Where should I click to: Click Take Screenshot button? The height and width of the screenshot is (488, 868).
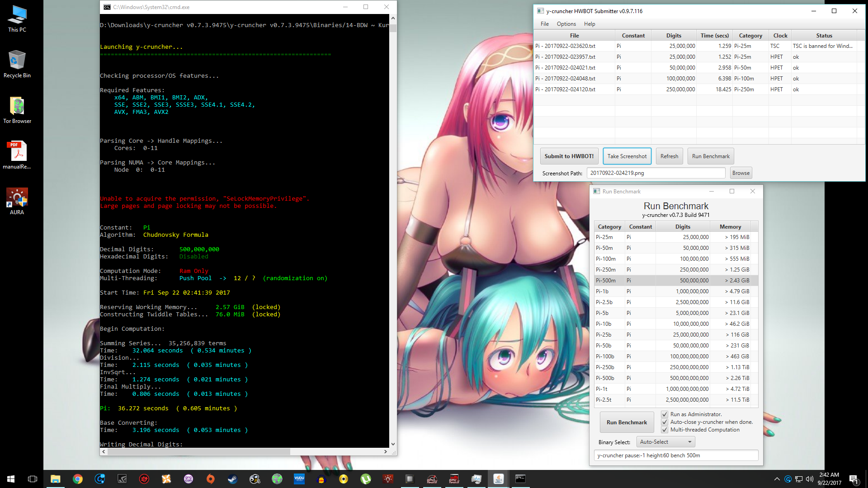point(627,156)
